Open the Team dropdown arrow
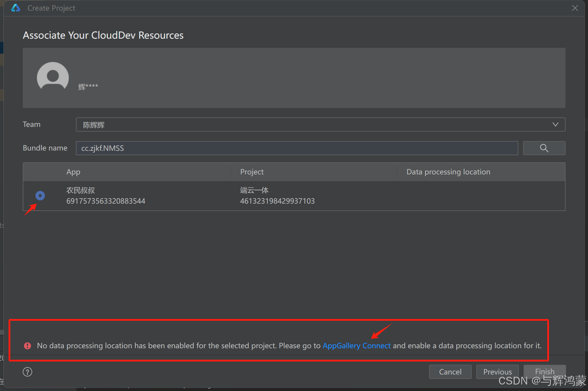 pos(555,125)
